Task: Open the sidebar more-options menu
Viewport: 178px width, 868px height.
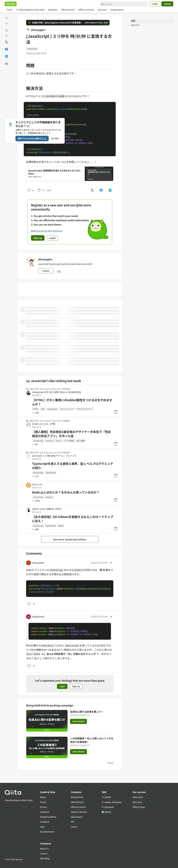Action: click(x=6, y=64)
